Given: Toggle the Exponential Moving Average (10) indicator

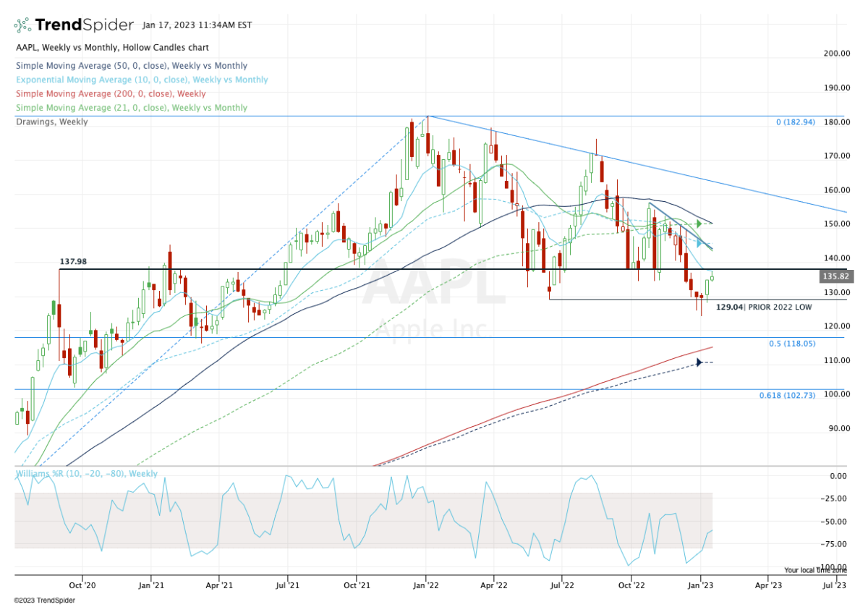Looking at the screenshot, I should coord(141,80).
